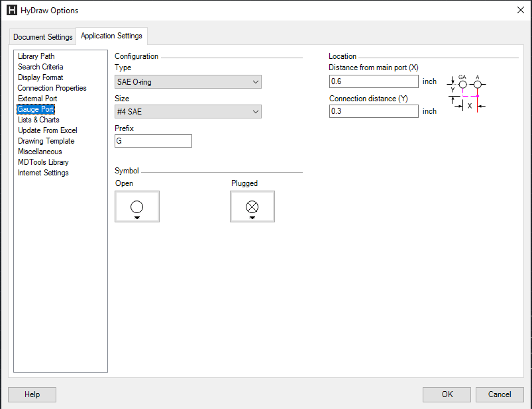Switch to Document Settings tab
This screenshot has height=409, width=532.
click(43, 37)
